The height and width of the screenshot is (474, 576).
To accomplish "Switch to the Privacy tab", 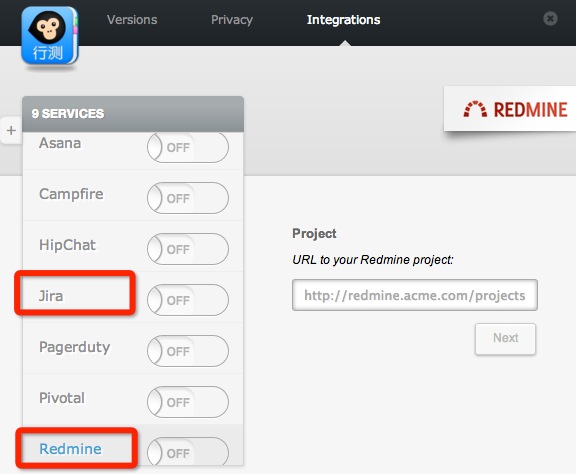I will (x=232, y=19).
